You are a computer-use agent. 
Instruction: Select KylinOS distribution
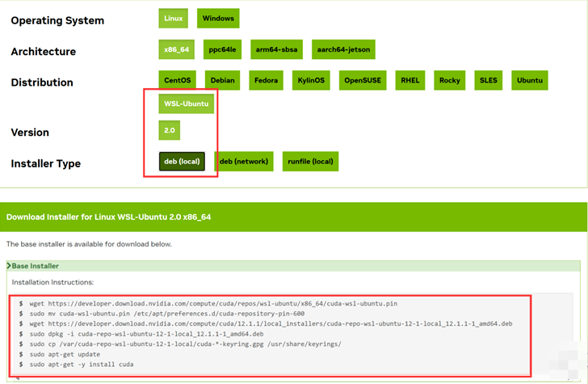(311, 80)
